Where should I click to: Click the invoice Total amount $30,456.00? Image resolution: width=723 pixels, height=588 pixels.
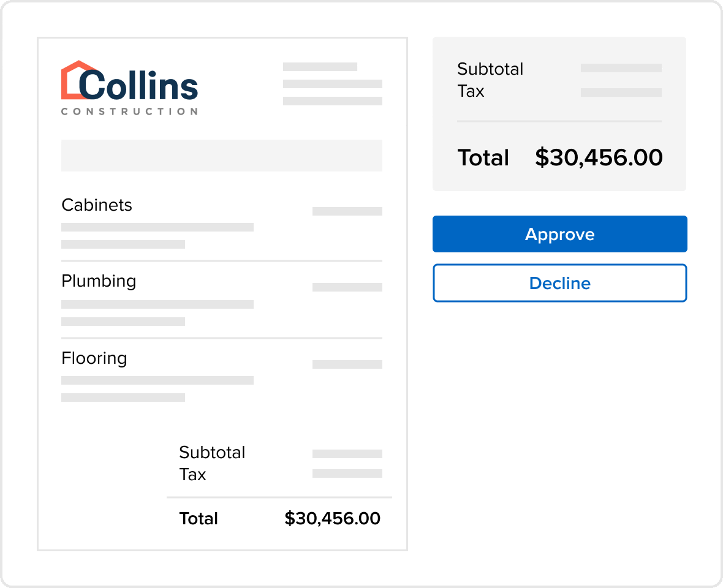click(333, 518)
